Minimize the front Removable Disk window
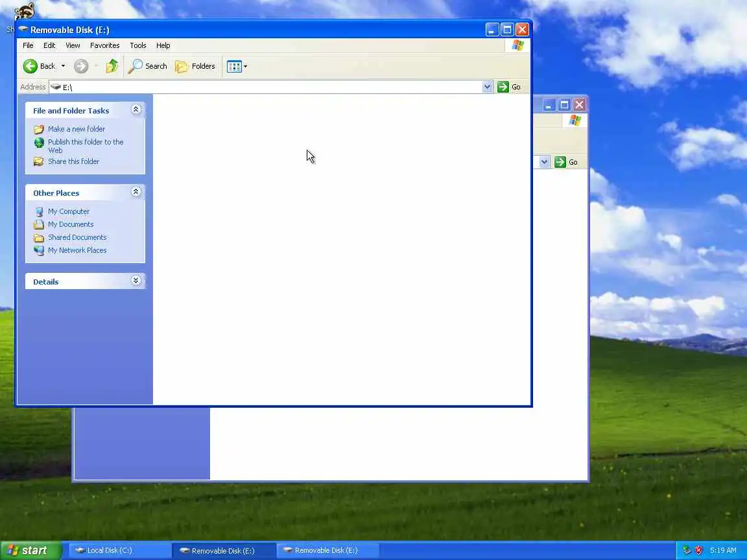The image size is (747, 560). click(492, 30)
